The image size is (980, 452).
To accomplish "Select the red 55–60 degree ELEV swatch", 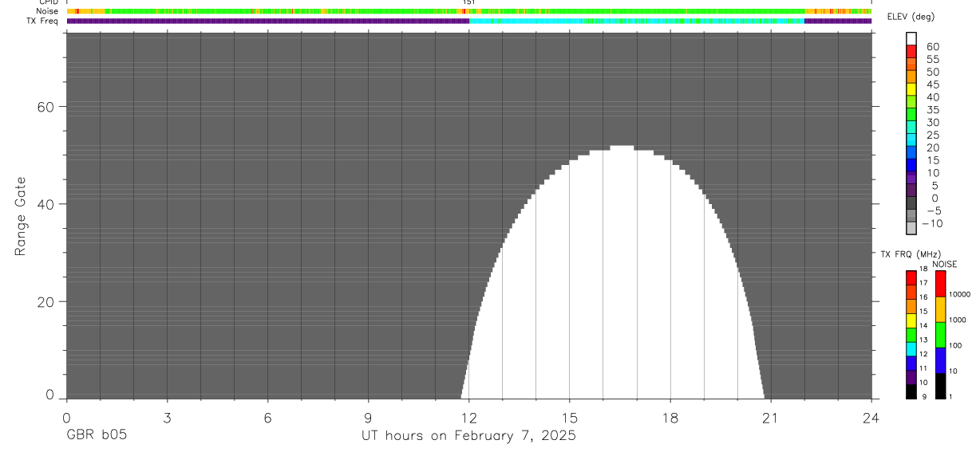I will (911, 52).
